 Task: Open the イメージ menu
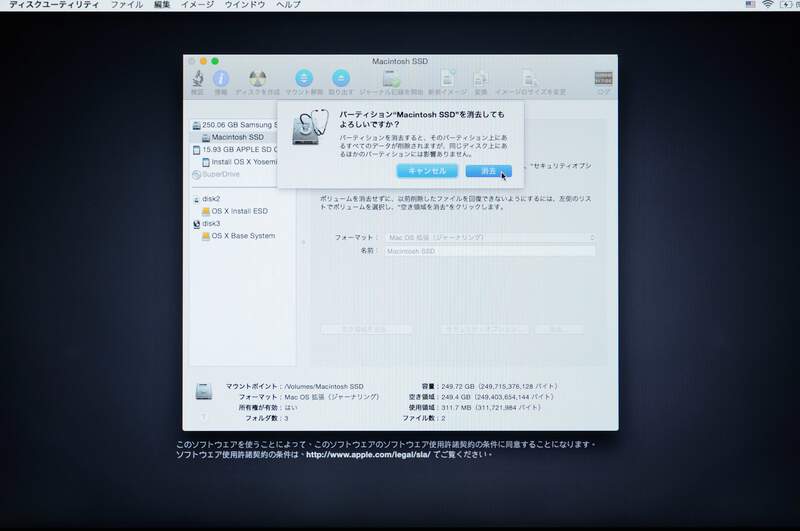pyautogui.click(x=197, y=5)
